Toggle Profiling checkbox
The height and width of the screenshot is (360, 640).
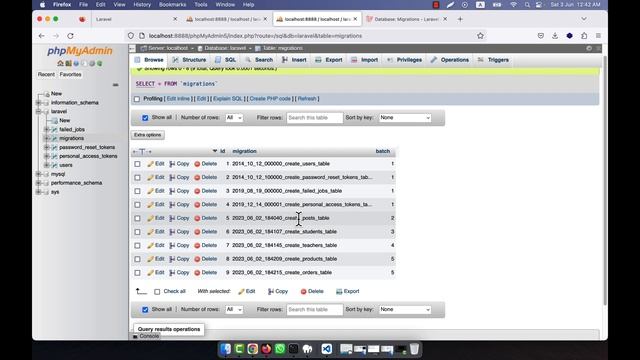(x=137, y=99)
